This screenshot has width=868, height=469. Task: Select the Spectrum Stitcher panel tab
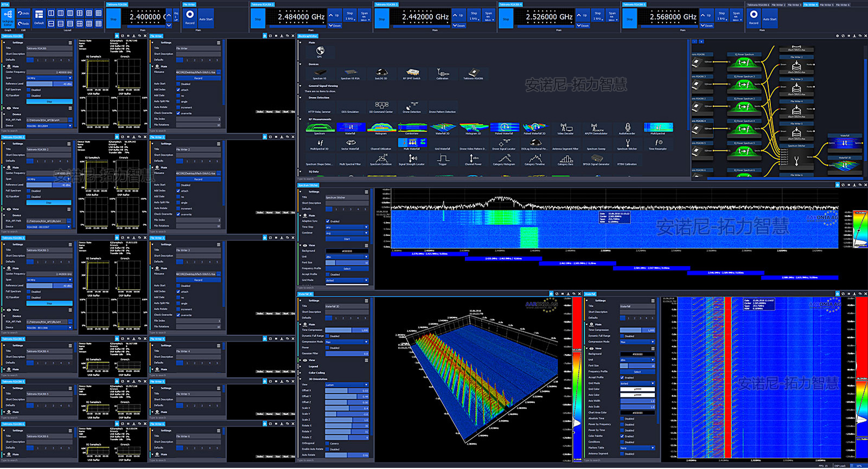pos(308,185)
